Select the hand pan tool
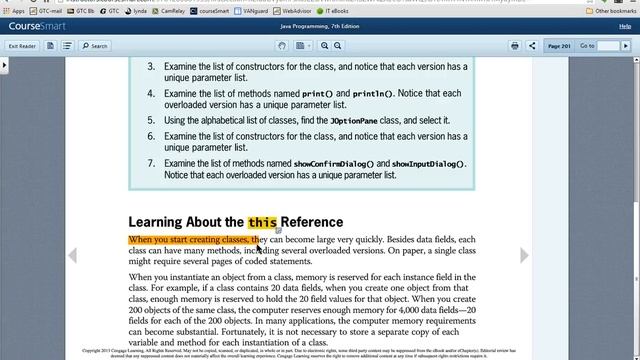Screen dimensions: 640x360 (x=282, y=46)
